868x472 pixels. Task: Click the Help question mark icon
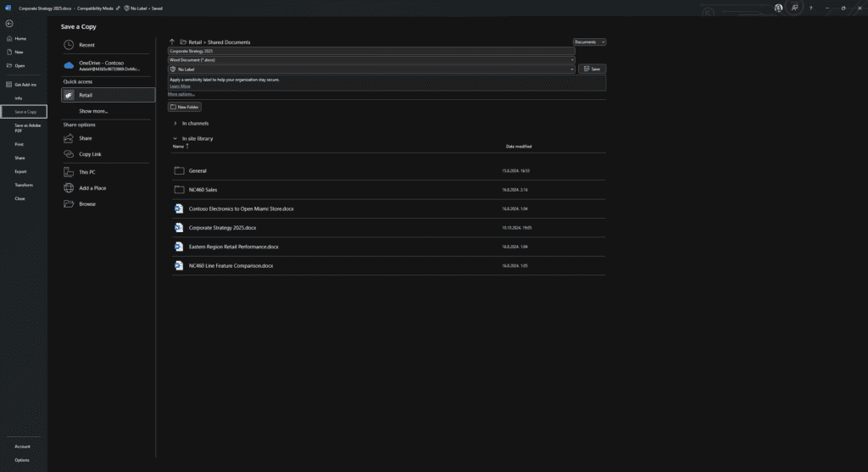pyautogui.click(x=810, y=8)
